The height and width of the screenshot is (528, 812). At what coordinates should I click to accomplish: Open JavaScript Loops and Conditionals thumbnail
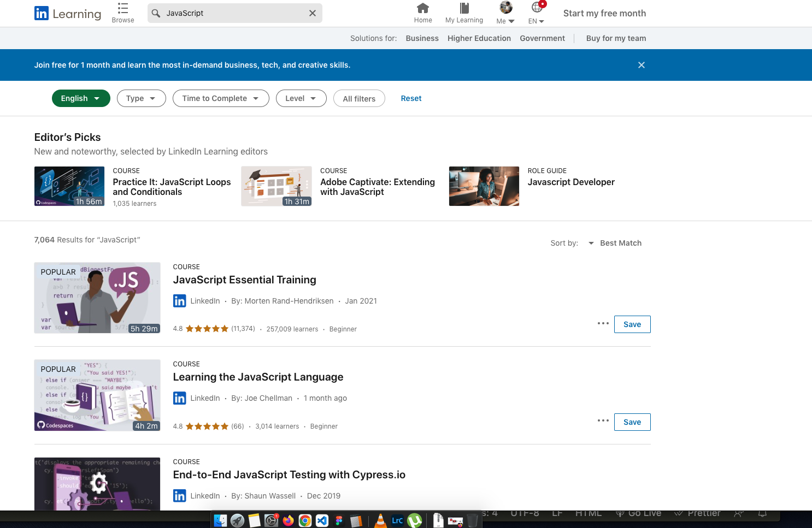69,186
